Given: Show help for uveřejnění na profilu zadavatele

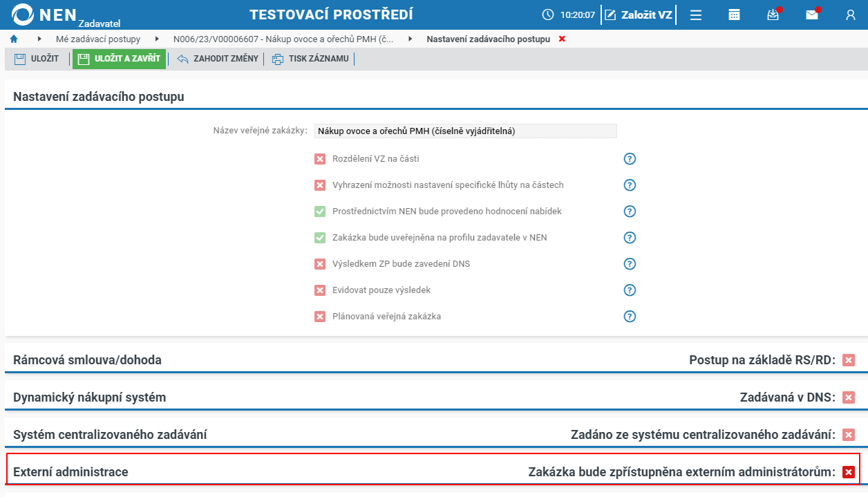Looking at the screenshot, I should point(630,238).
